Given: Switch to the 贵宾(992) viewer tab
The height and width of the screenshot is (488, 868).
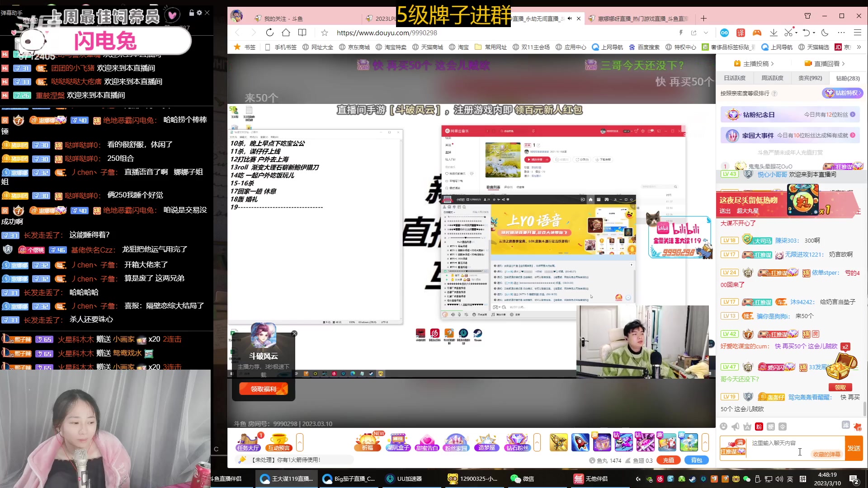Looking at the screenshot, I should coord(811,78).
